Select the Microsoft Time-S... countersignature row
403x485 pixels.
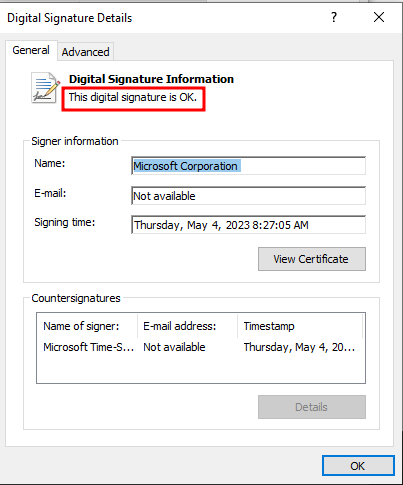pos(201,347)
